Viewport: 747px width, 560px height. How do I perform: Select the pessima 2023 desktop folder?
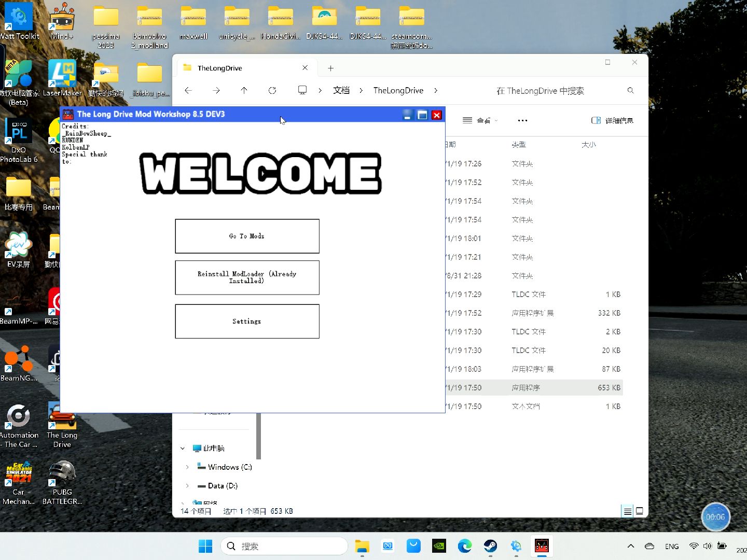pyautogui.click(x=106, y=27)
